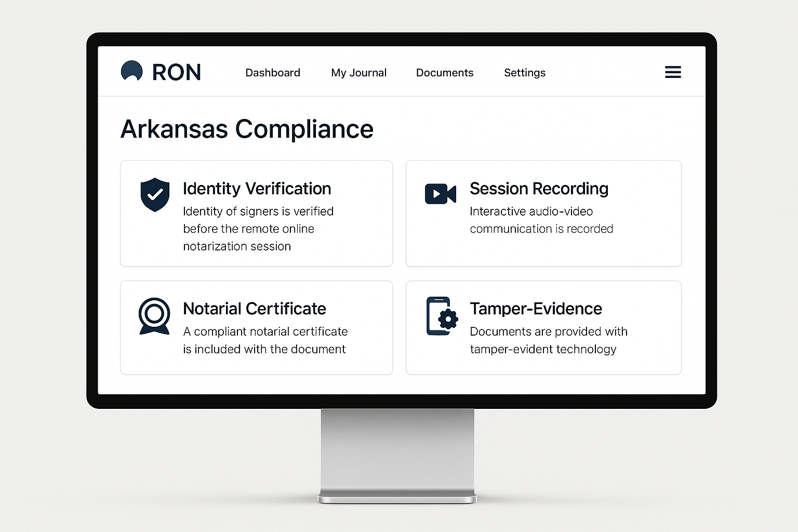
Task: Click the Identity Verification title text
Action: click(257, 189)
